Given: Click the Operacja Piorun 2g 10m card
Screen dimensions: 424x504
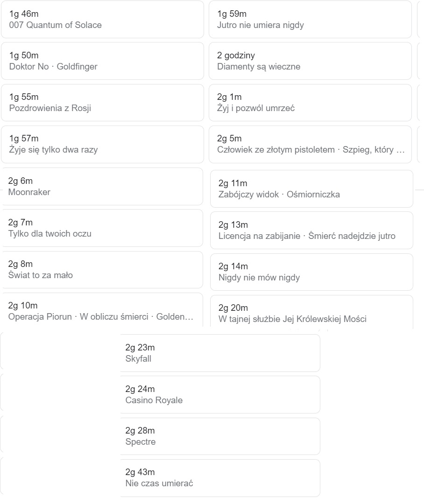Looking at the screenshot, I should (x=102, y=310).
